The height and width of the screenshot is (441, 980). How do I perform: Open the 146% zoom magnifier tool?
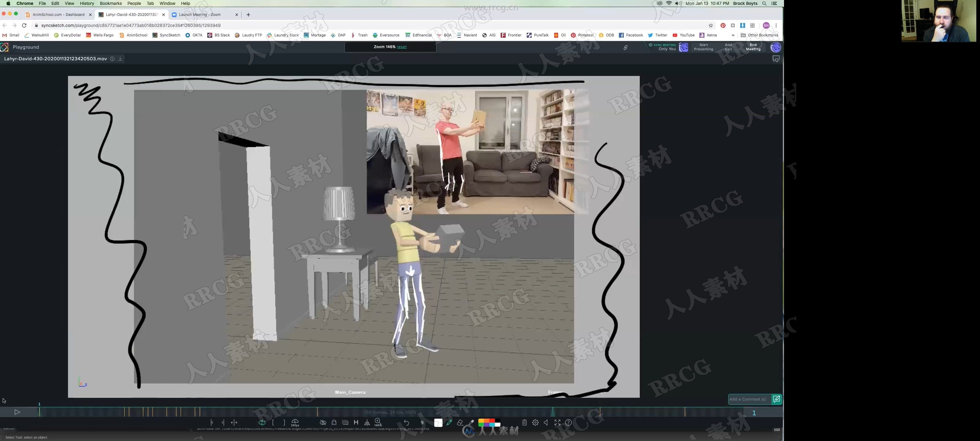click(x=378, y=422)
